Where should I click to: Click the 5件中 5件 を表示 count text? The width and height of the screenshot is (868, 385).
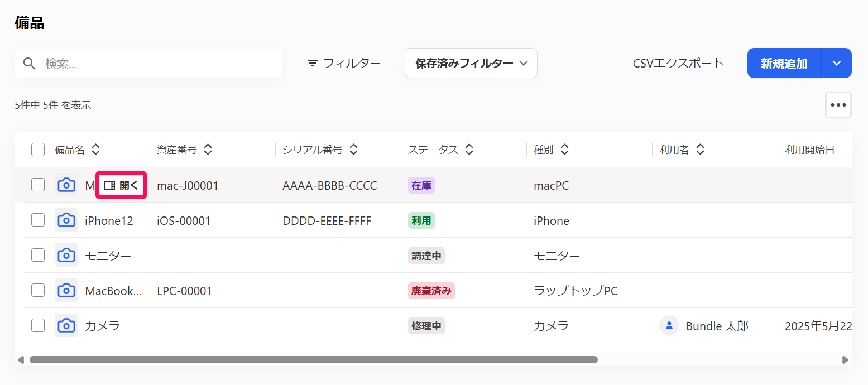click(x=53, y=105)
